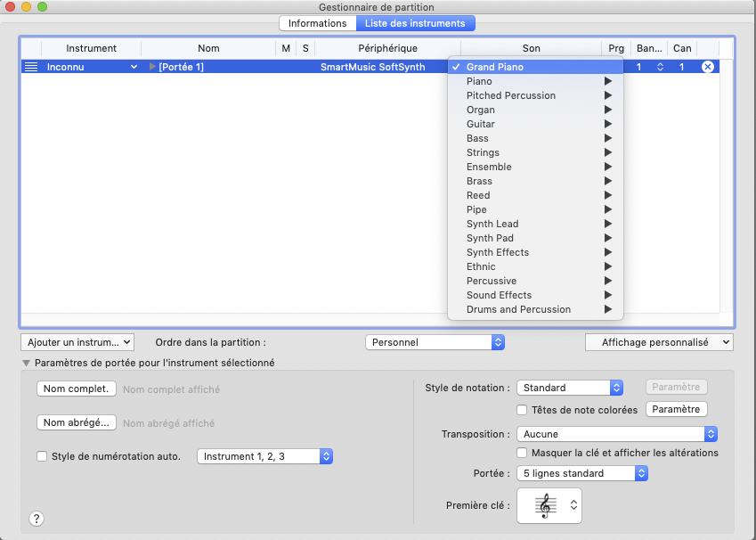Open the Guitar submenu arrow
This screenshot has height=540, width=756.
tap(608, 124)
